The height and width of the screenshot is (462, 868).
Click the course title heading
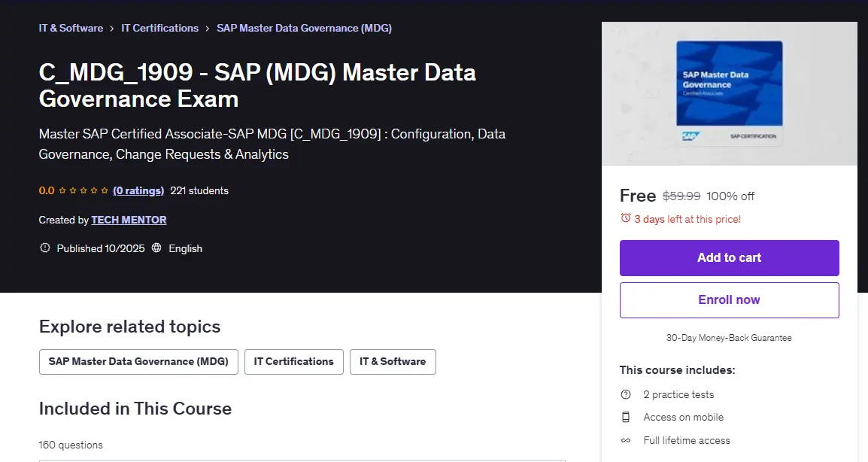pyautogui.click(x=257, y=85)
